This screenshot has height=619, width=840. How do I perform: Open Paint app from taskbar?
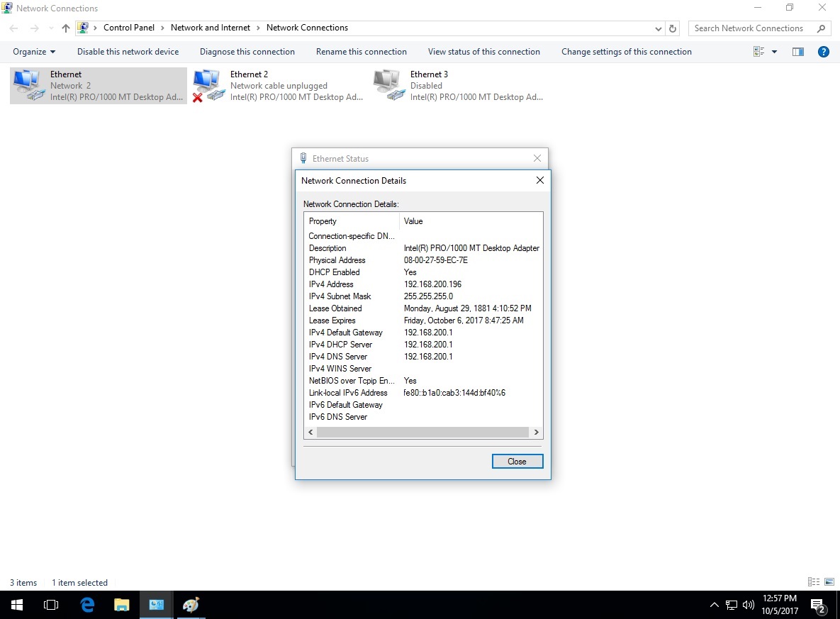click(191, 605)
